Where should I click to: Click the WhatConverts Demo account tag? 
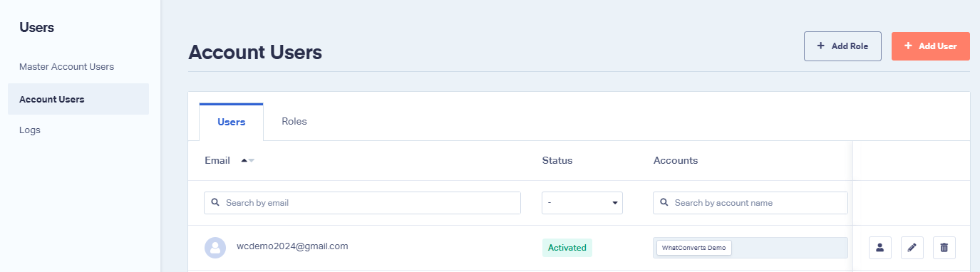694,248
